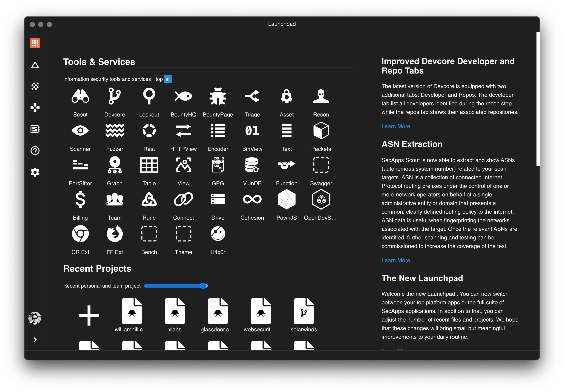Click Learn More under Devcore Repo Tabs
The width and height of the screenshot is (564, 392).
point(396,126)
